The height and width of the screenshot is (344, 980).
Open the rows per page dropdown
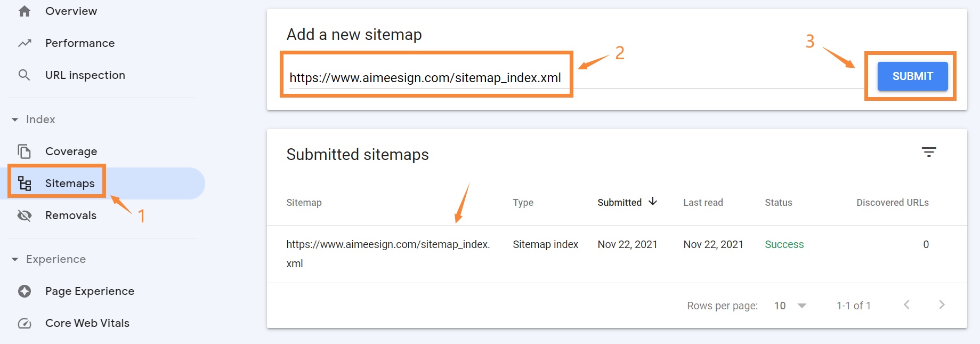(790, 306)
